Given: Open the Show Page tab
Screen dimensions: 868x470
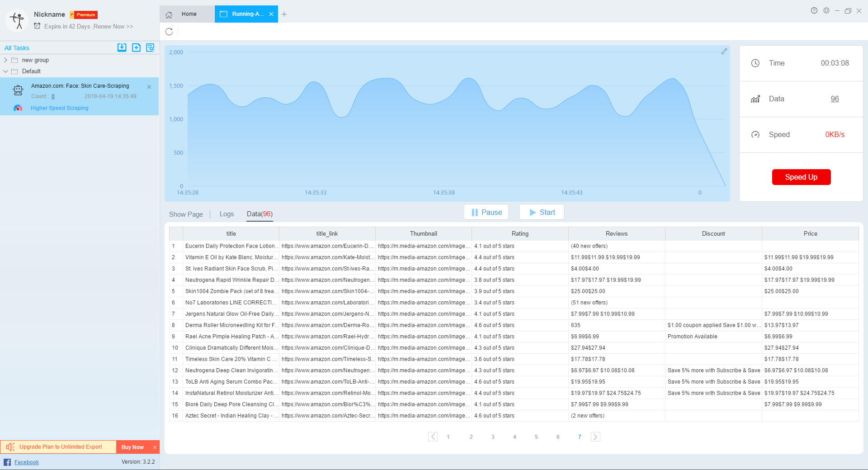Looking at the screenshot, I should 186,214.
